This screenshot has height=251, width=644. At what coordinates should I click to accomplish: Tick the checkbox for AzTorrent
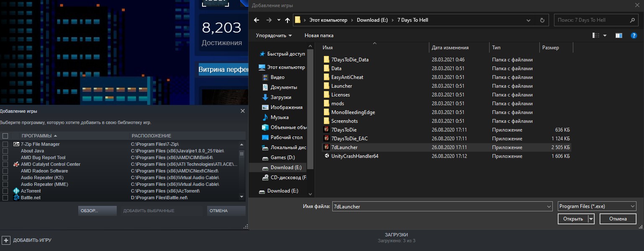coord(5,191)
